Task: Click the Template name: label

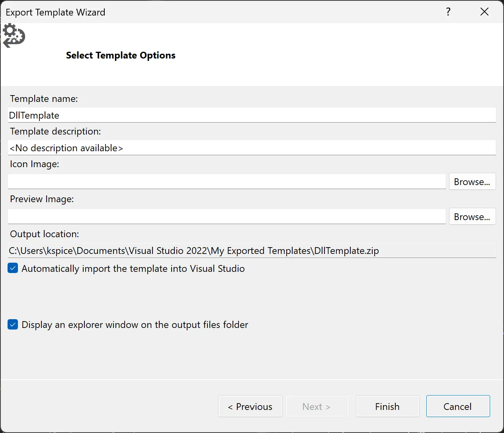Action: pos(44,99)
